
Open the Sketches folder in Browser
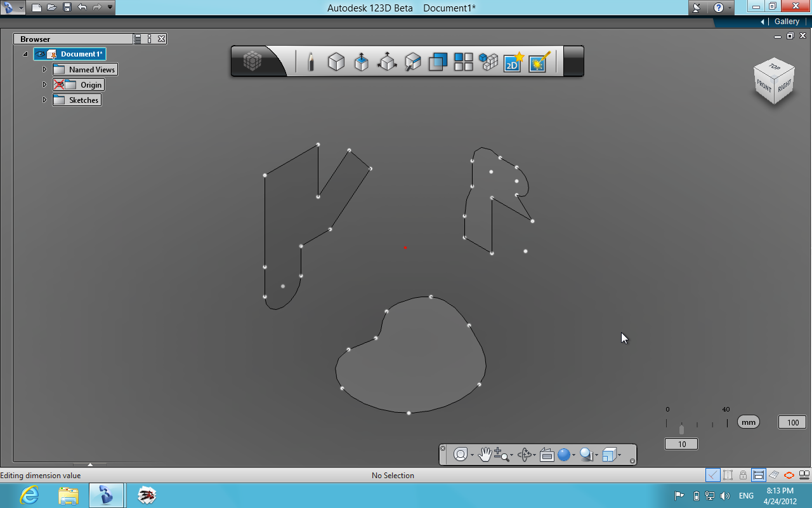81,100
